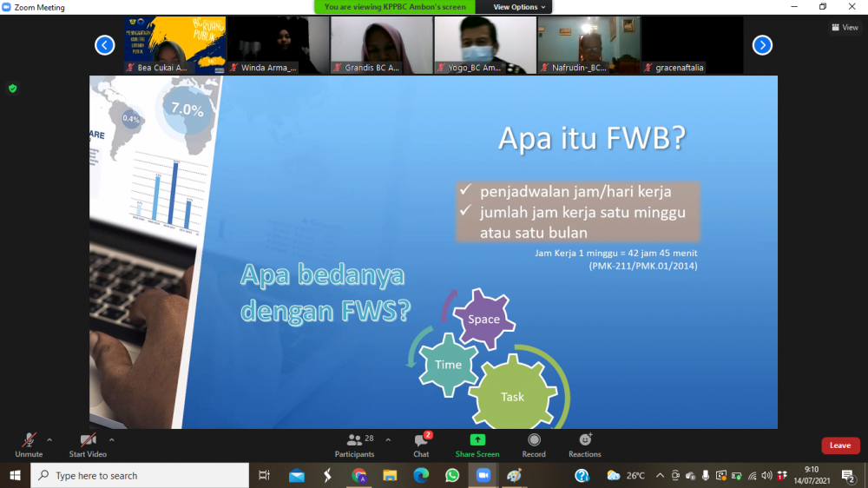This screenshot has height=488, width=868.
Task: Click the Windows taskbar search box
Action: point(139,476)
